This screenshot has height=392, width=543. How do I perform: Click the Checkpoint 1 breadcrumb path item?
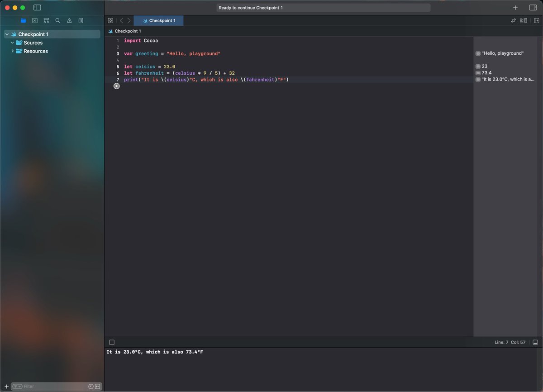click(x=124, y=31)
